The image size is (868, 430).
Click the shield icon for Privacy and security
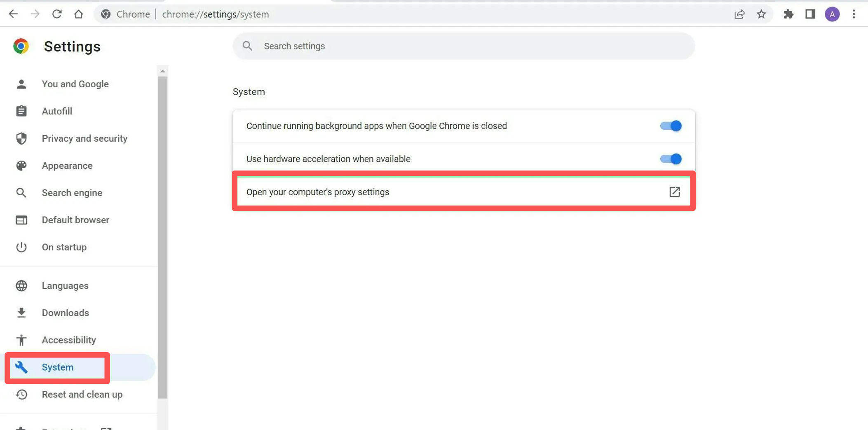click(21, 138)
